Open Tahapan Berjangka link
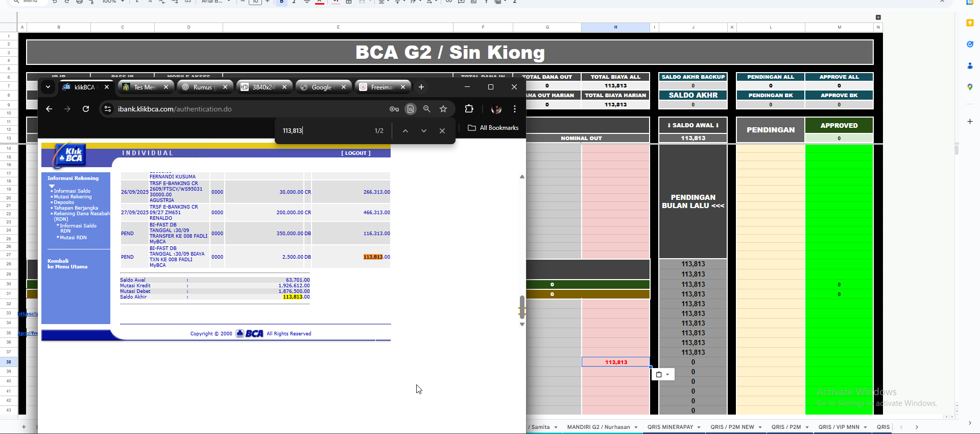This screenshot has height=434, width=980. [76, 208]
